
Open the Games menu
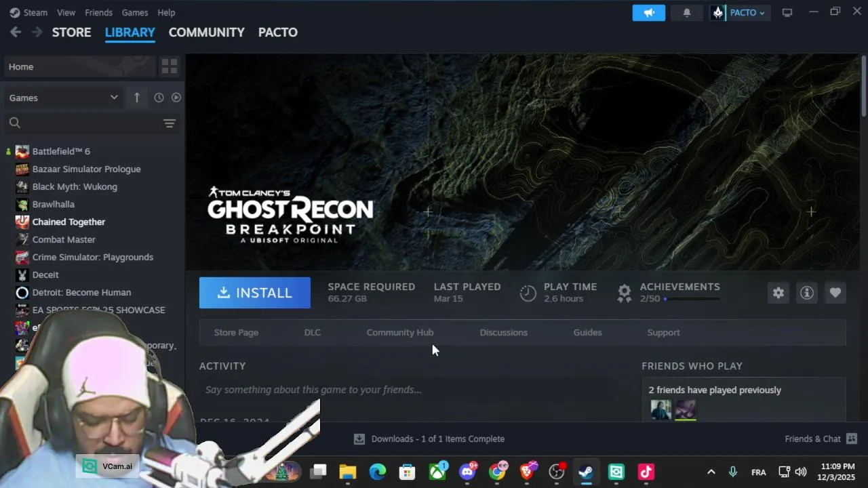(x=135, y=12)
